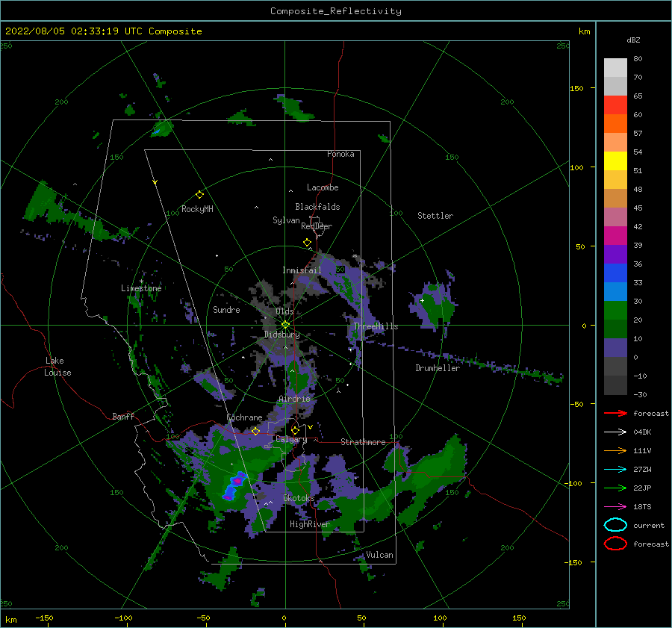Click the Calgary city label
This screenshot has width=672, height=628.
tap(291, 439)
